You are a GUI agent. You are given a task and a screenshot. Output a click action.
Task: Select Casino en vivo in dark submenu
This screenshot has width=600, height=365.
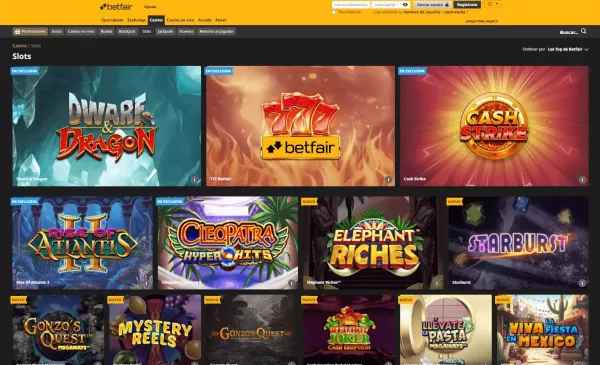click(x=81, y=32)
